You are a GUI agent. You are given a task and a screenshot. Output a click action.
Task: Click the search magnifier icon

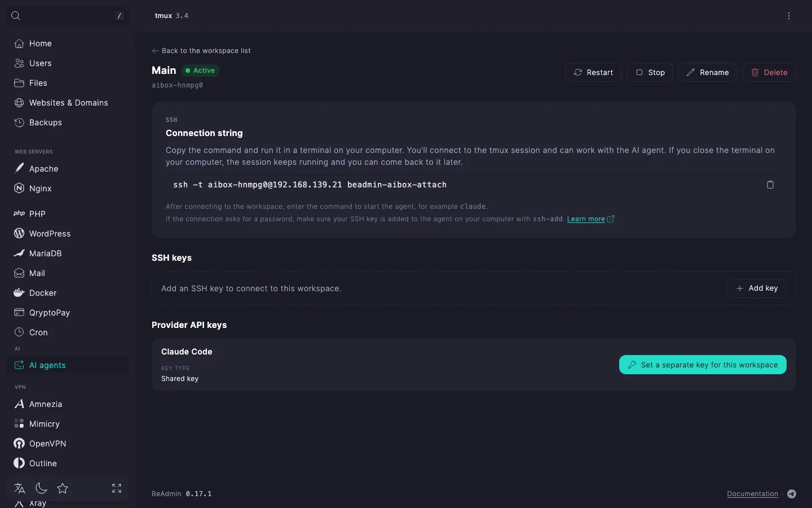click(x=16, y=16)
